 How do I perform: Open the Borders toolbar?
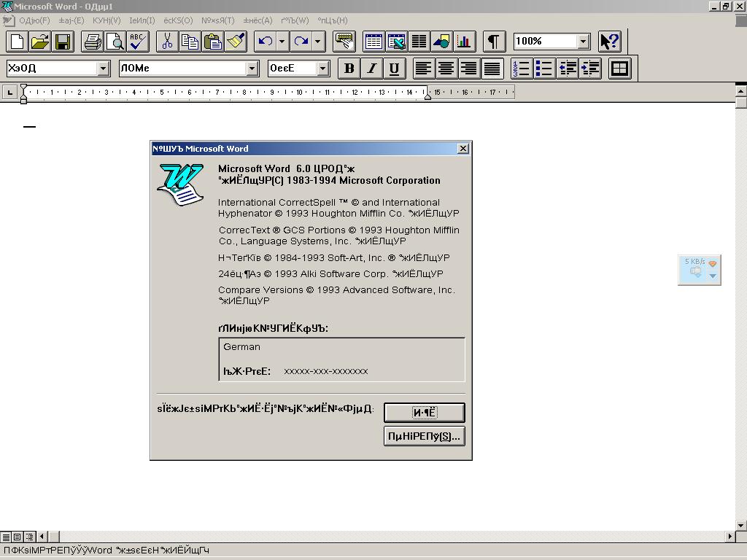point(619,69)
